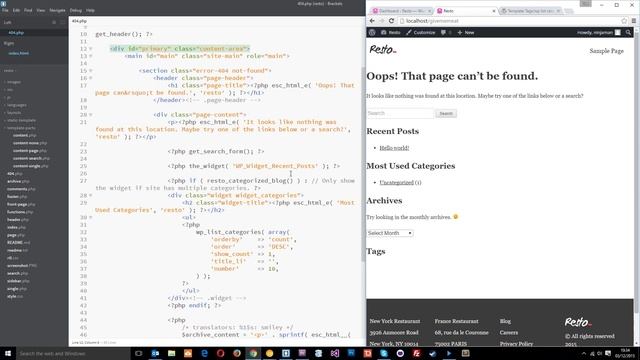Viewport: 640px width, 360px height.
Task: Click the Customize link in WordPress admin bar
Action: (420, 32)
